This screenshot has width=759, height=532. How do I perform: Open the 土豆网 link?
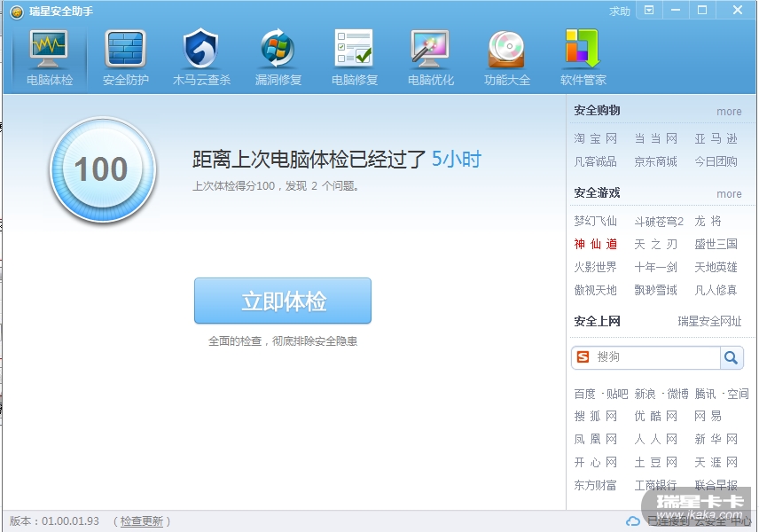tap(656, 463)
